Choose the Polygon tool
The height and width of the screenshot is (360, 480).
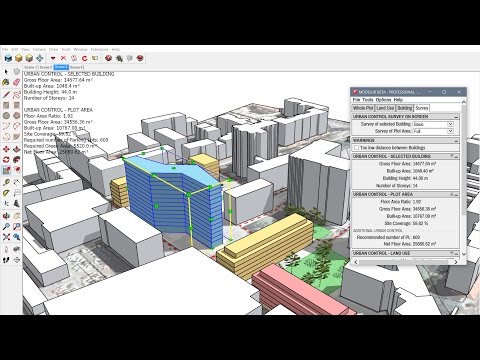pos(17,116)
